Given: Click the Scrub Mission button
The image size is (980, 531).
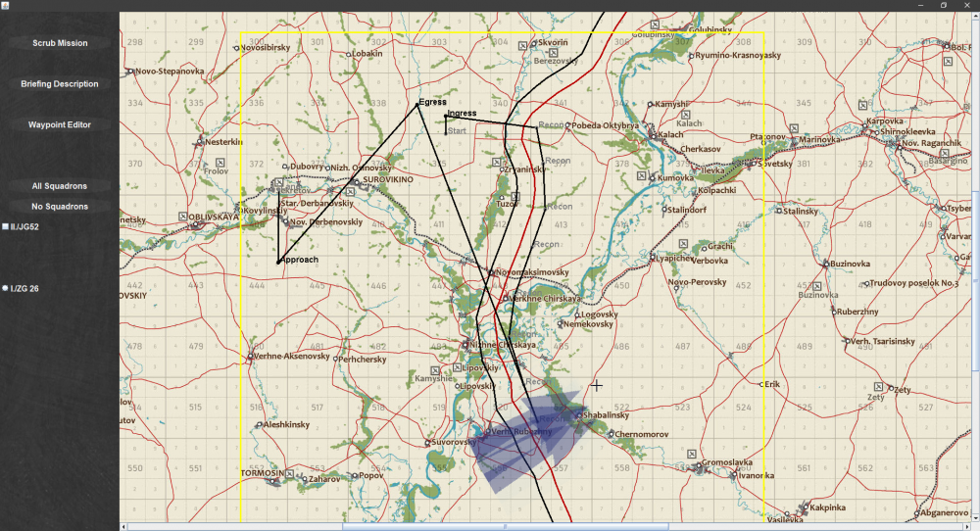Looking at the screenshot, I should [x=60, y=43].
